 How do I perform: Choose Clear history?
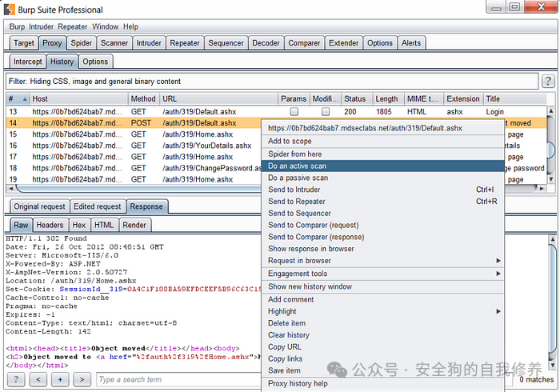tap(382, 335)
